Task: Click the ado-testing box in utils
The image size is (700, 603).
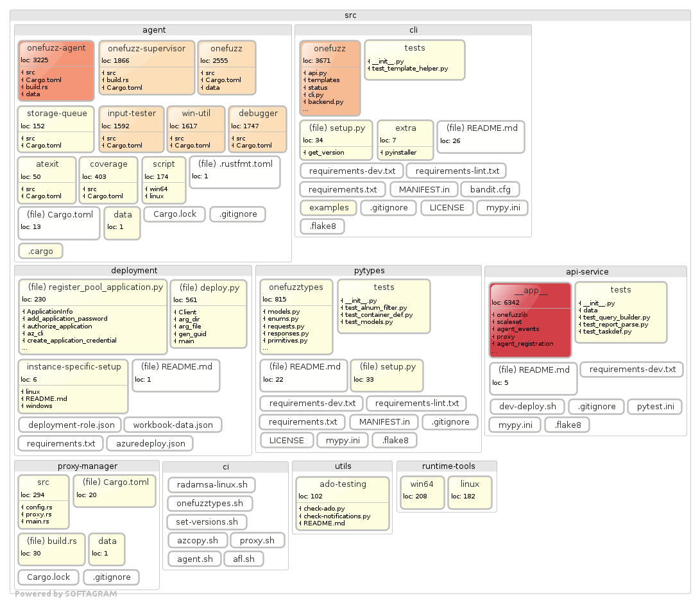Action: coord(342,504)
